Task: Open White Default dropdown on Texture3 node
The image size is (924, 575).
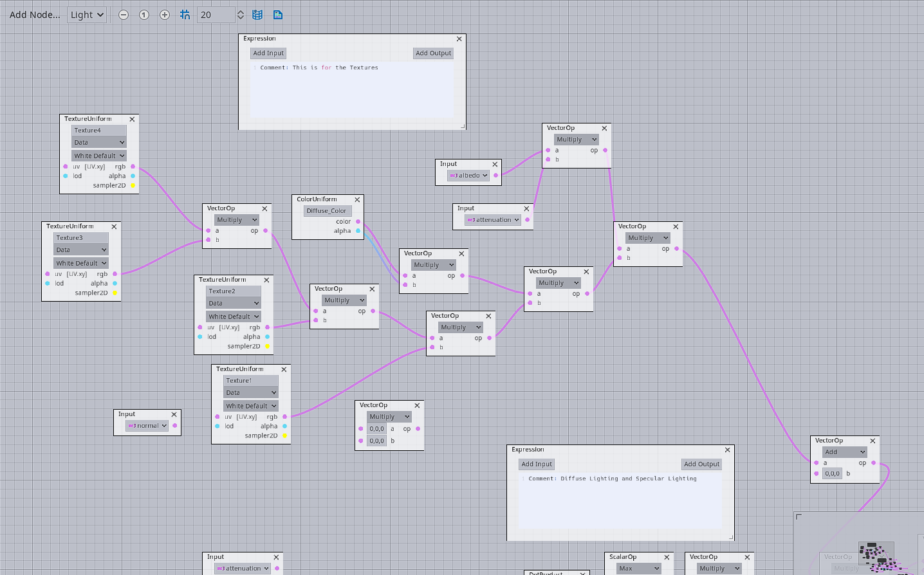Action: pyautogui.click(x=81, y=263)
